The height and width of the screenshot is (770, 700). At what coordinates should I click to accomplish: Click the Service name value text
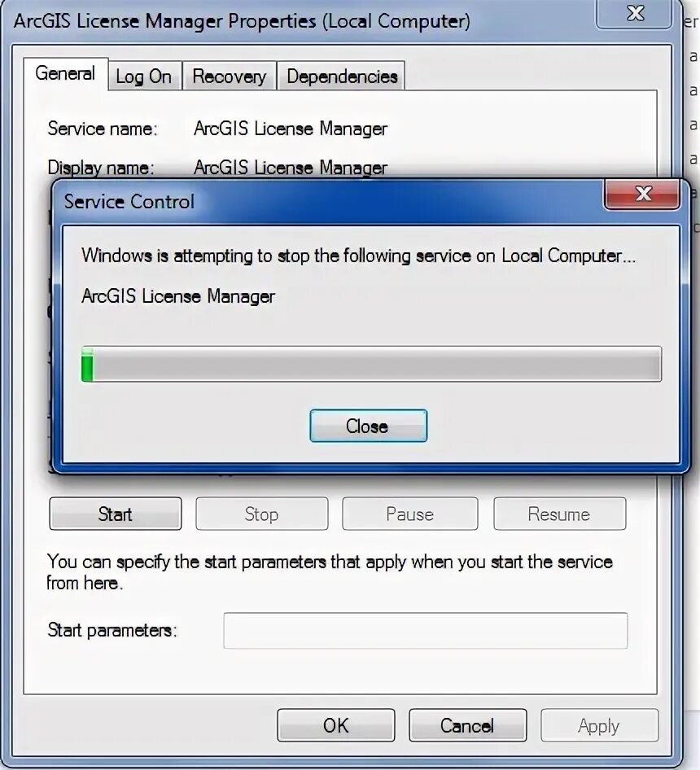pyautogui.click(x=291, y=129)
